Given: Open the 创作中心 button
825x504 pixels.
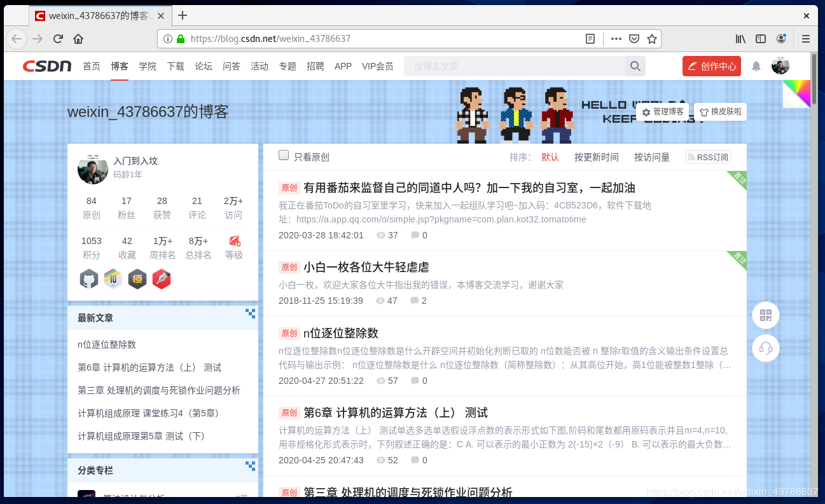Looking at the screenshot, I should [711, 65].
